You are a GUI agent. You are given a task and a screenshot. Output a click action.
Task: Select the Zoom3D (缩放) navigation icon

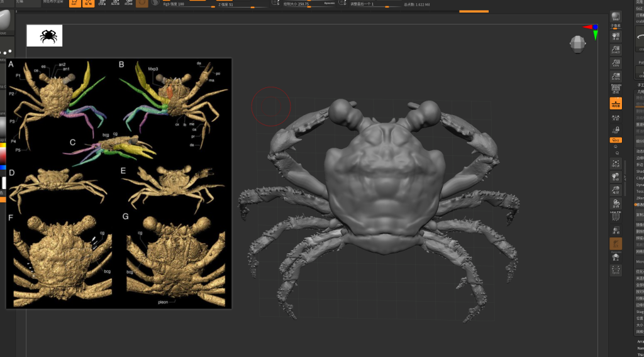tap(616, 190)
